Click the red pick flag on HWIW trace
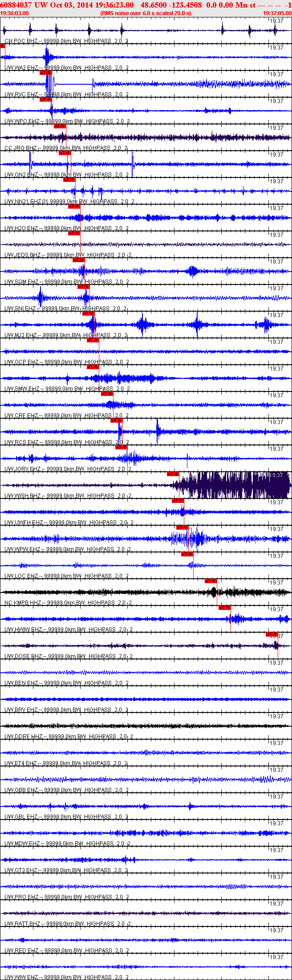This screenshot has height=980, width=292. coord(225,607)
